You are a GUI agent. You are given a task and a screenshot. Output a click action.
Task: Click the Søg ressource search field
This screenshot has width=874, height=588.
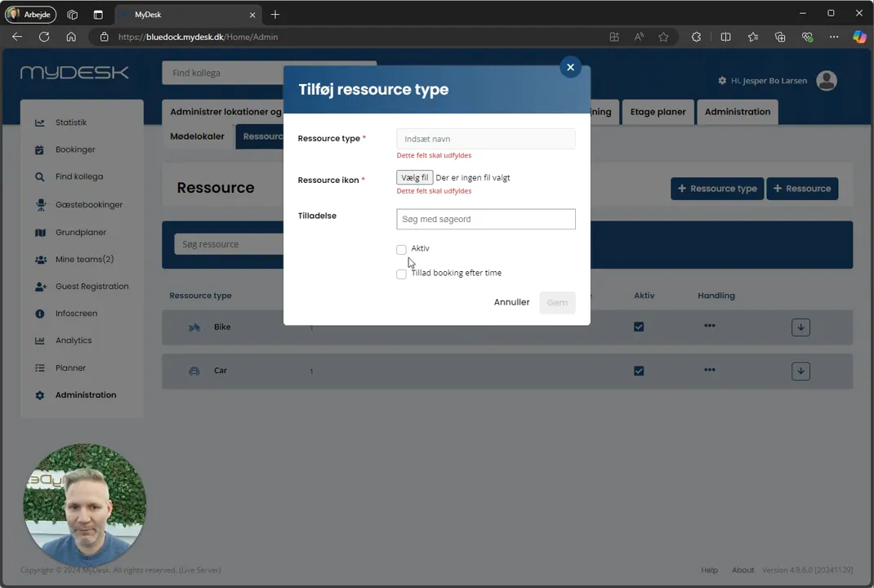point(229,244)
